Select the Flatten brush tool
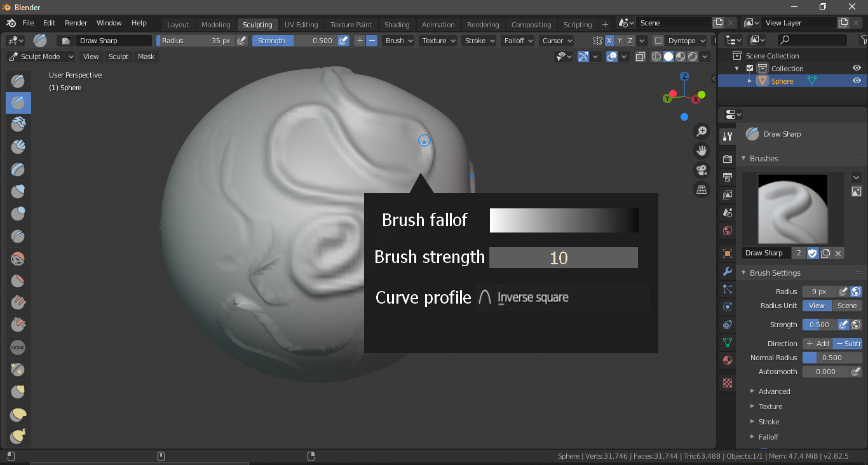 point(18,280)
